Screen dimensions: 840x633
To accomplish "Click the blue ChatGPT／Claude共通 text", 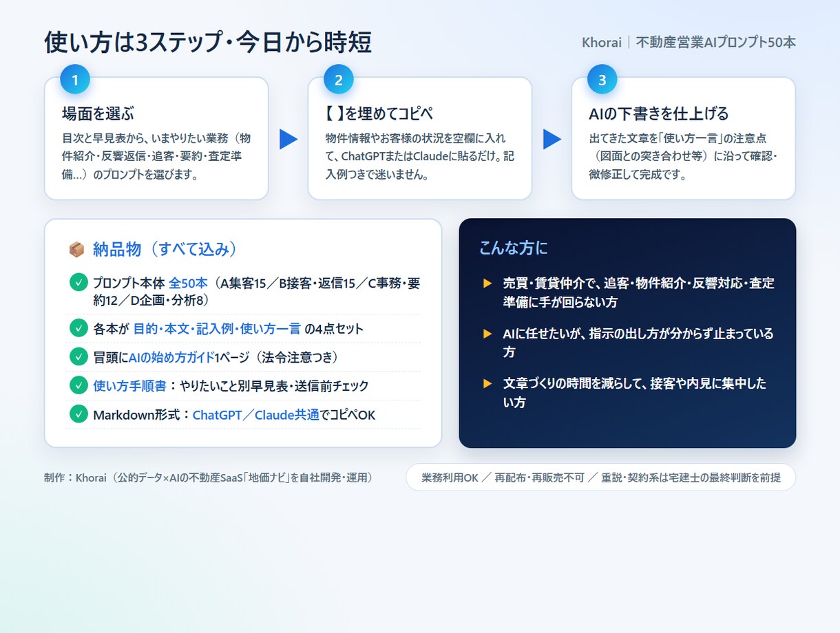I will coord(256,415).
